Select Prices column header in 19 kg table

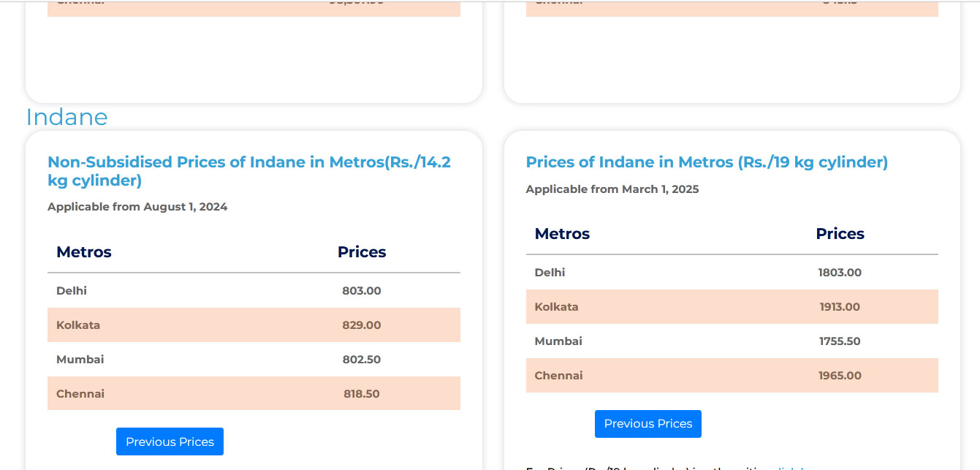(840, 234)
